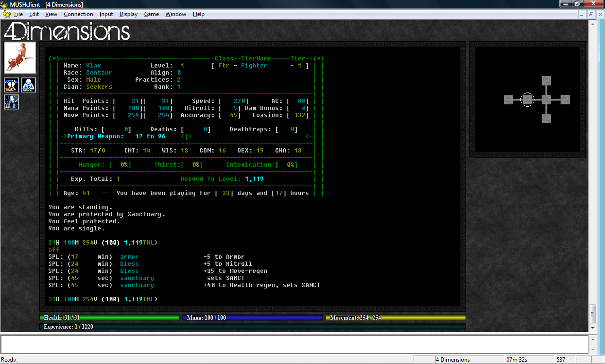Click the name value 'Klax'
605x364 pixels.
(x=94, y=66)
